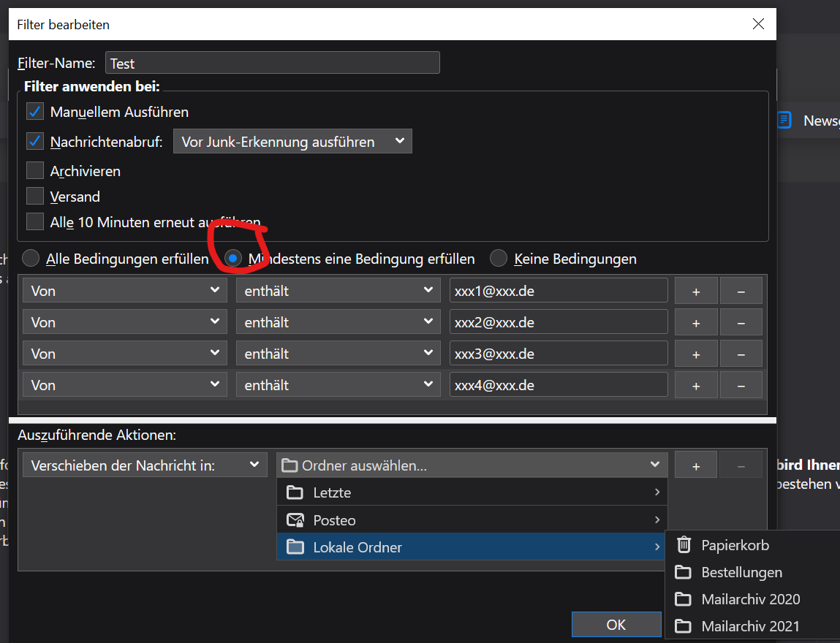Open the Verschieben der Nachricht in dropdown

[143, 465]
